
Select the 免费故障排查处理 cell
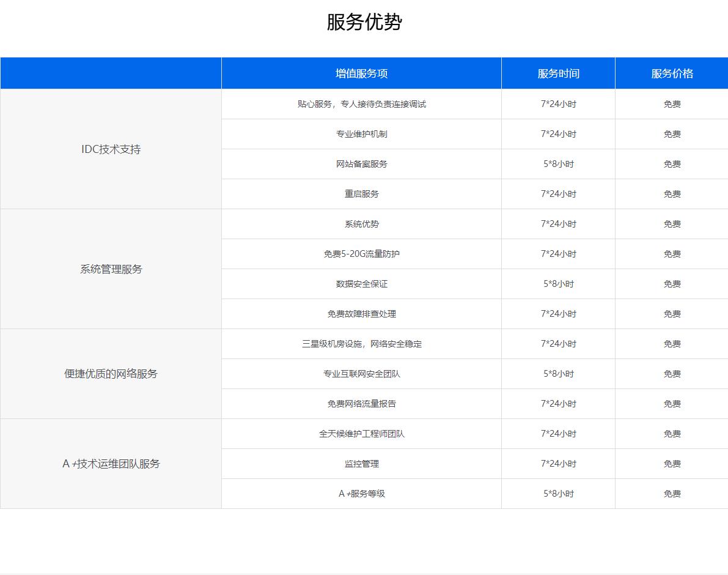click(x=361, y=314)
